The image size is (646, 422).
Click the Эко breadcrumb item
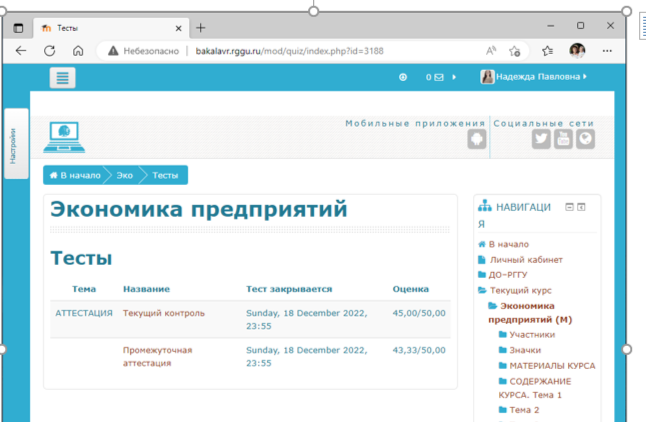pyautogui.click(x=124, y=176)
